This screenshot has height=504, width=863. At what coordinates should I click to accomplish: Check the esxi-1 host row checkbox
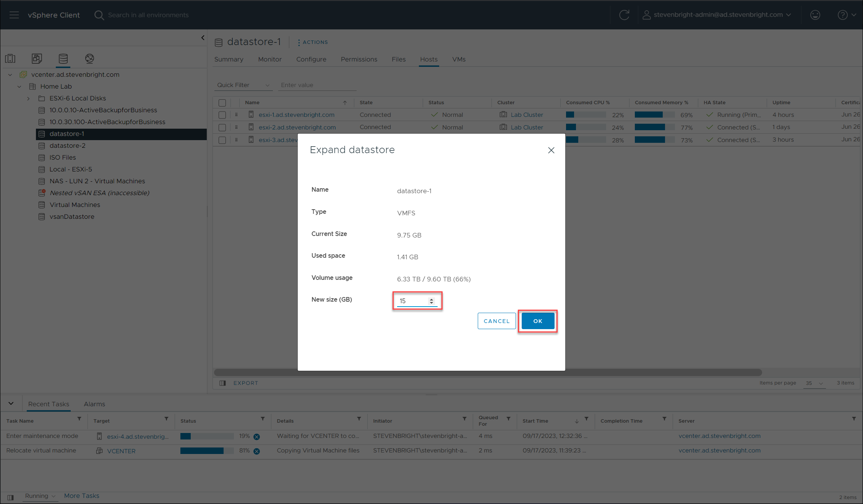tap(222, 115)
